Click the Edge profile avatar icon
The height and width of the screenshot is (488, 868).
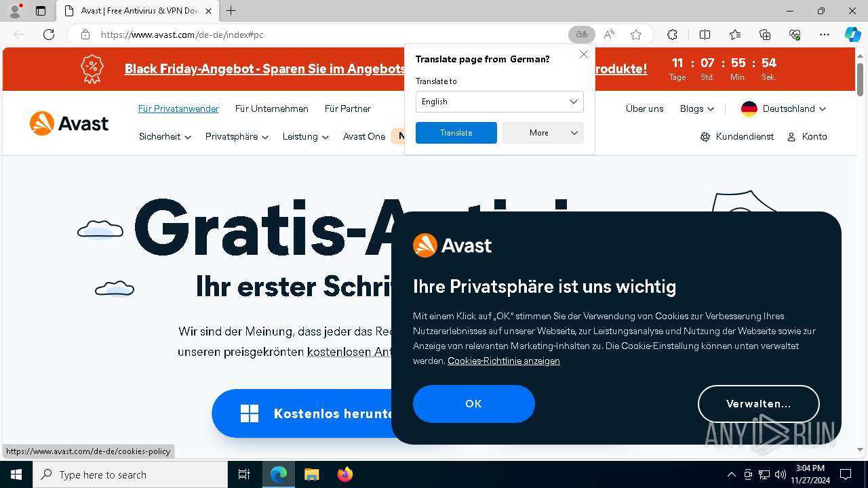[x=14, y=11]
